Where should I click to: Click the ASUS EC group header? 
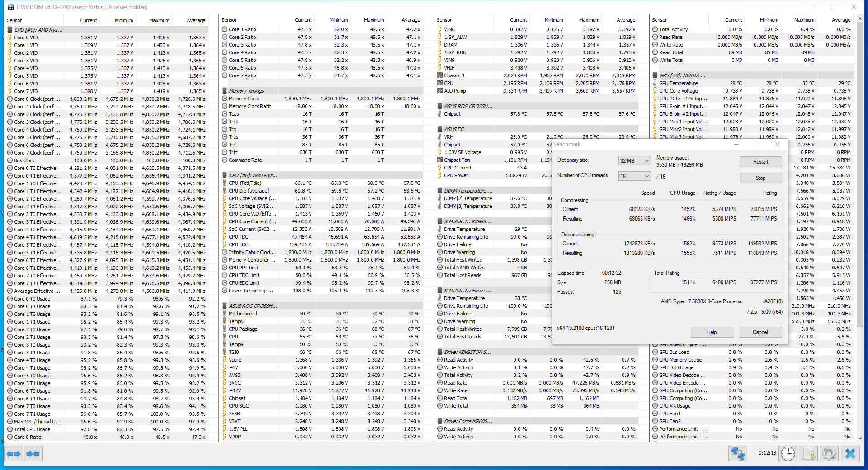click(454, 129)
